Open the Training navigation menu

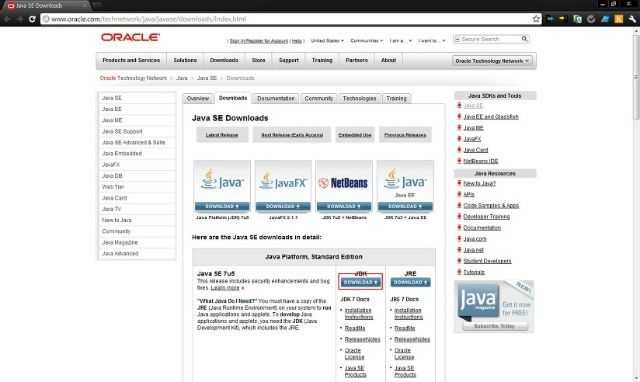[x=322, y=60]
